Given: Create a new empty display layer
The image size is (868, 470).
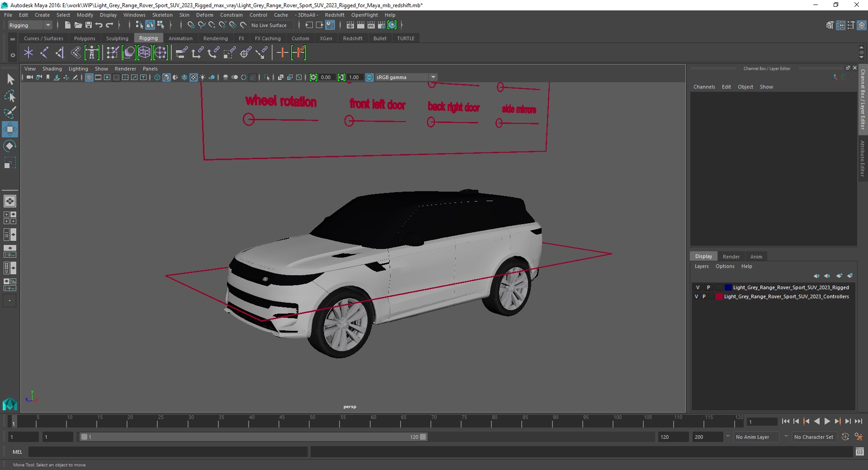Looking at the screenshot, I should click(x=840, y=276).
